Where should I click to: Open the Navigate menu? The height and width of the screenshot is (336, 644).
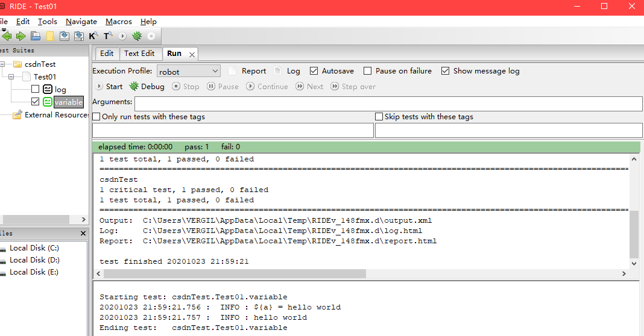[x=81, y=22]
